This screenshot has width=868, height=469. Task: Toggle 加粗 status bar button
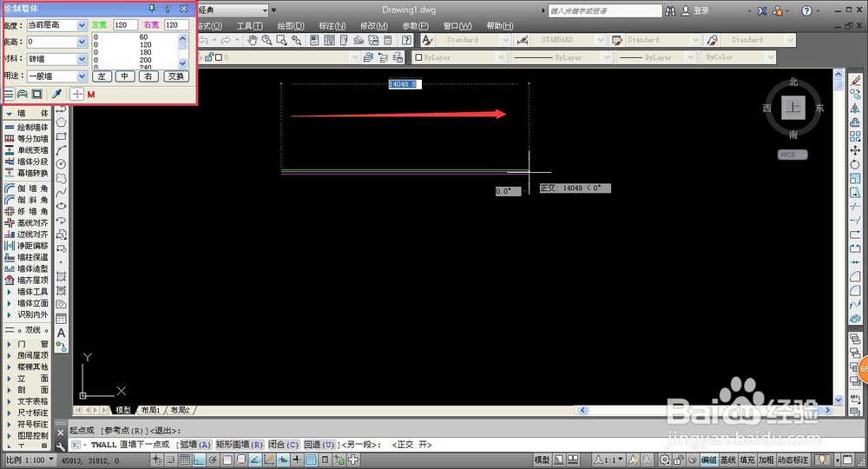[x=766, y=459]
